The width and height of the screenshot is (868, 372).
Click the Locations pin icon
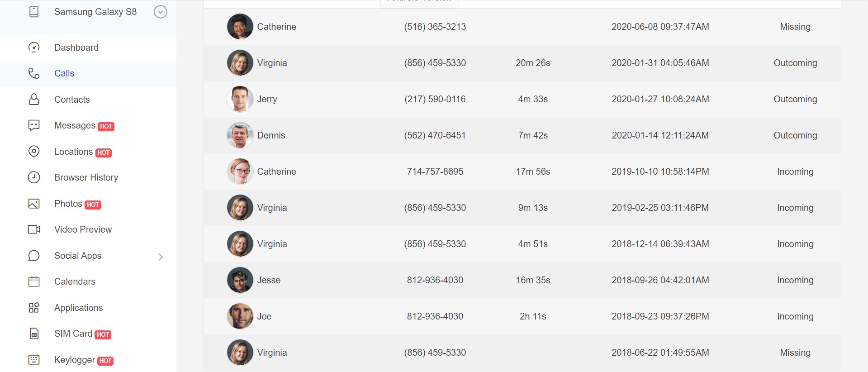pos(34,152)
